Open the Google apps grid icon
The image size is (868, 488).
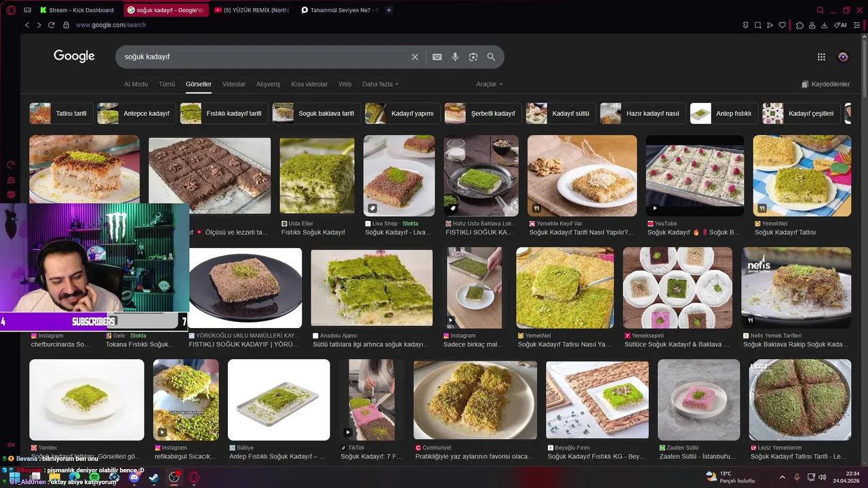821,57
